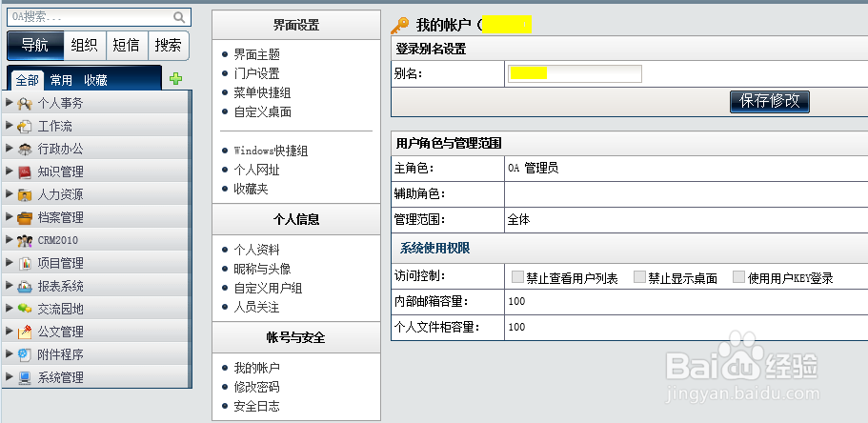868x423 pixels.
Task: Open 菜单快捷组 link
Action: [x=262, y=93]
